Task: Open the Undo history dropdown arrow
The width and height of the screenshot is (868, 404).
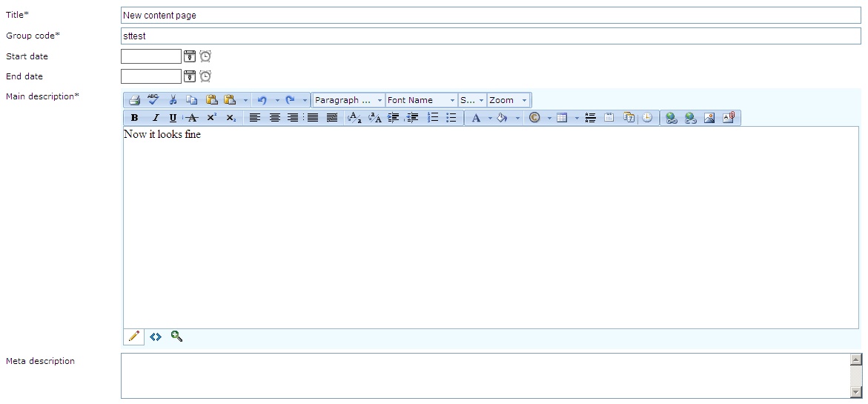Action: click(277, 100)
